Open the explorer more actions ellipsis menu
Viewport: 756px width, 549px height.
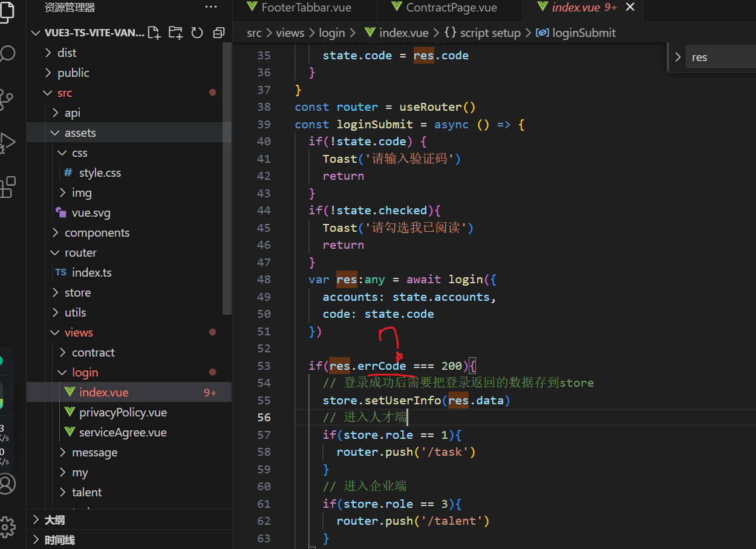[x=211, y=7]
